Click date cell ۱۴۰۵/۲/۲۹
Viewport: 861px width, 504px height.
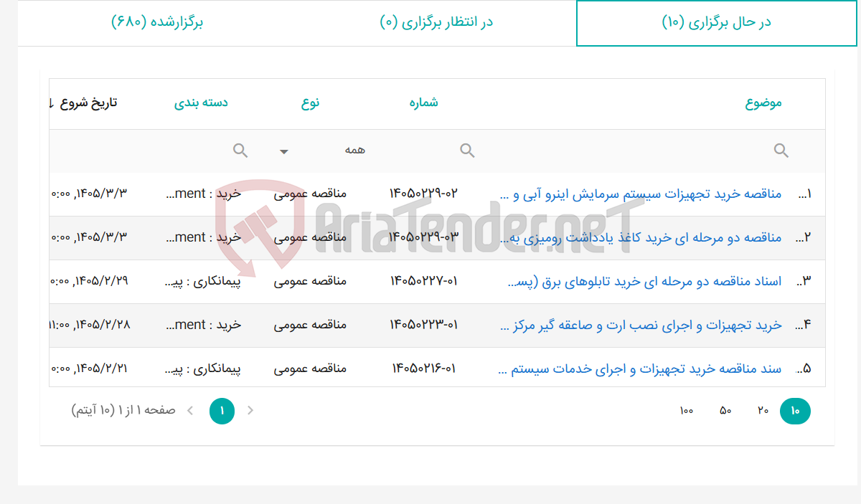pos(90,282)
